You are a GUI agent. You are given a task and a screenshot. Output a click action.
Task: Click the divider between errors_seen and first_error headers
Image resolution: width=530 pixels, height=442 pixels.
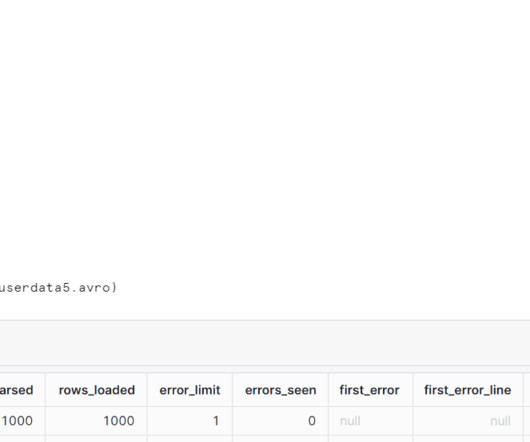tap(328, 390)
